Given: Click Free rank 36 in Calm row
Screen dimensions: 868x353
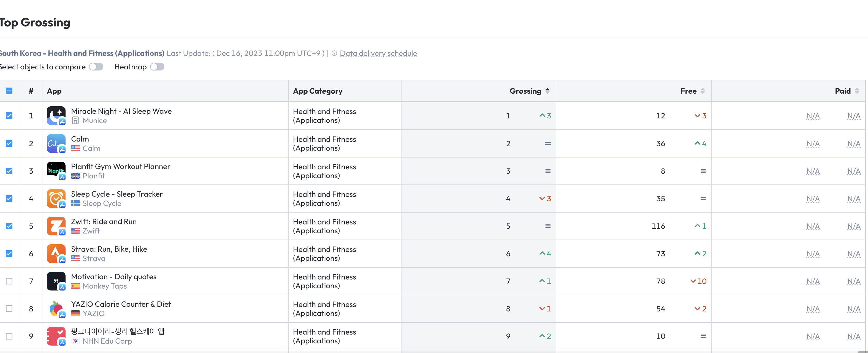Looking at the screenshot, I should pyautogui.click(x=660, y=143).
